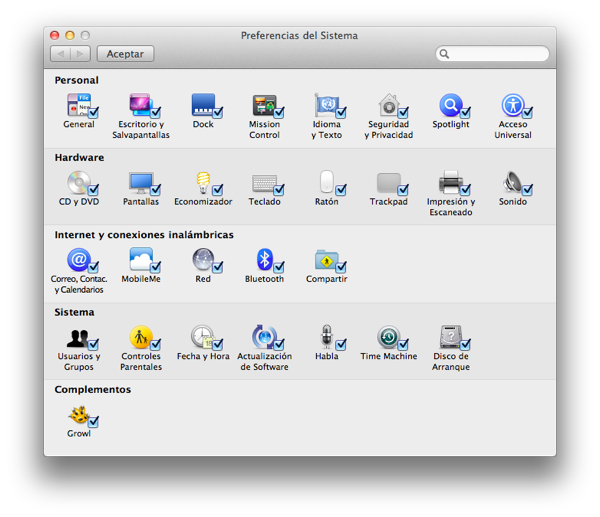The height and width of the screenshot is (517, 600).
Task: Open the Spotlight magnifier icon
Action: 451,104
